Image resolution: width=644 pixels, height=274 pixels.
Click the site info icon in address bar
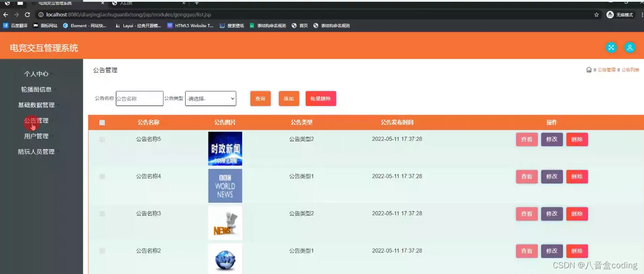(40, 15)
